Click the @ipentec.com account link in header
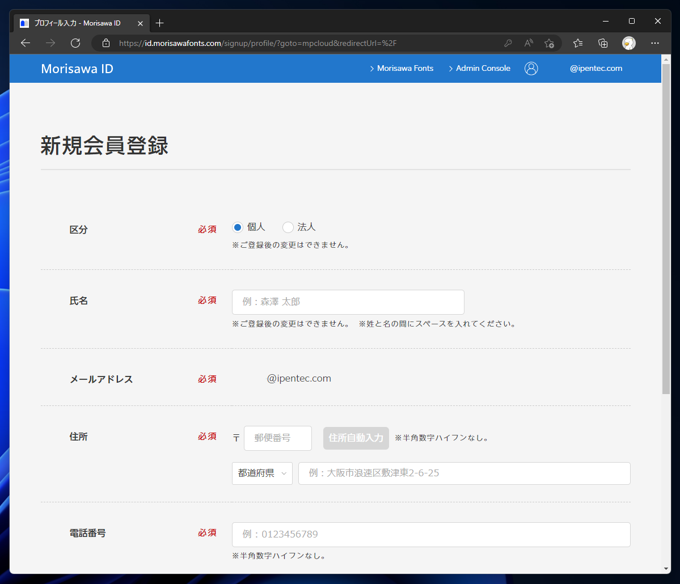Screen dimensions: 680x584 point(596,68)
